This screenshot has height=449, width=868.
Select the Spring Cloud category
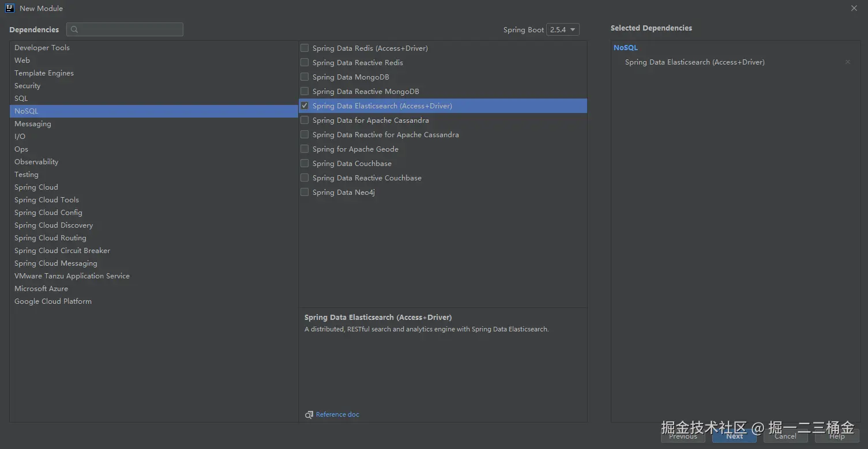(153, 187)
